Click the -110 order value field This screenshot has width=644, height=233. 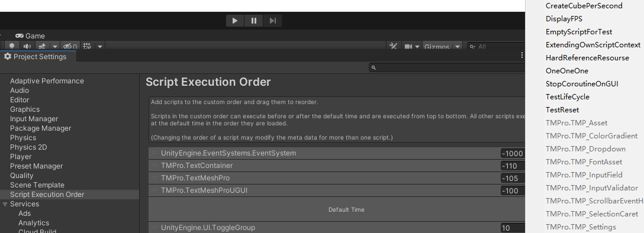[513, 166]
